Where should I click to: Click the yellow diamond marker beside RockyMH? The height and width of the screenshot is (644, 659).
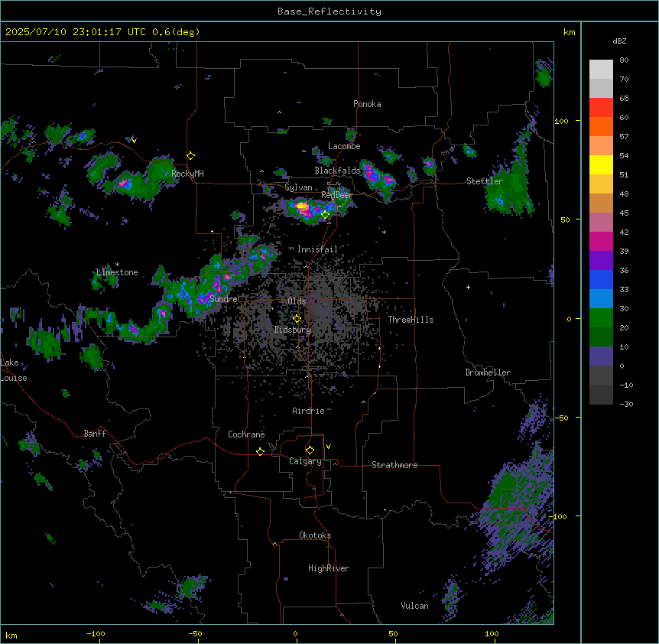point(191,156)
